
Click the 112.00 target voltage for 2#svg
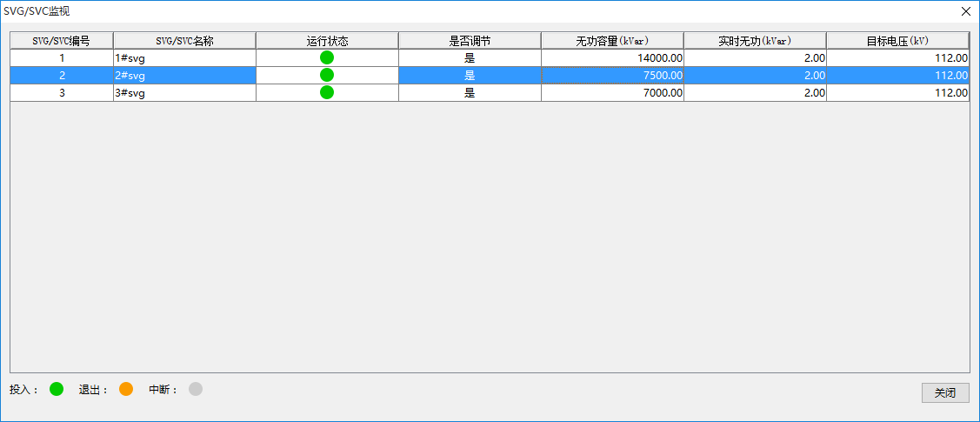tap(898, 75)
